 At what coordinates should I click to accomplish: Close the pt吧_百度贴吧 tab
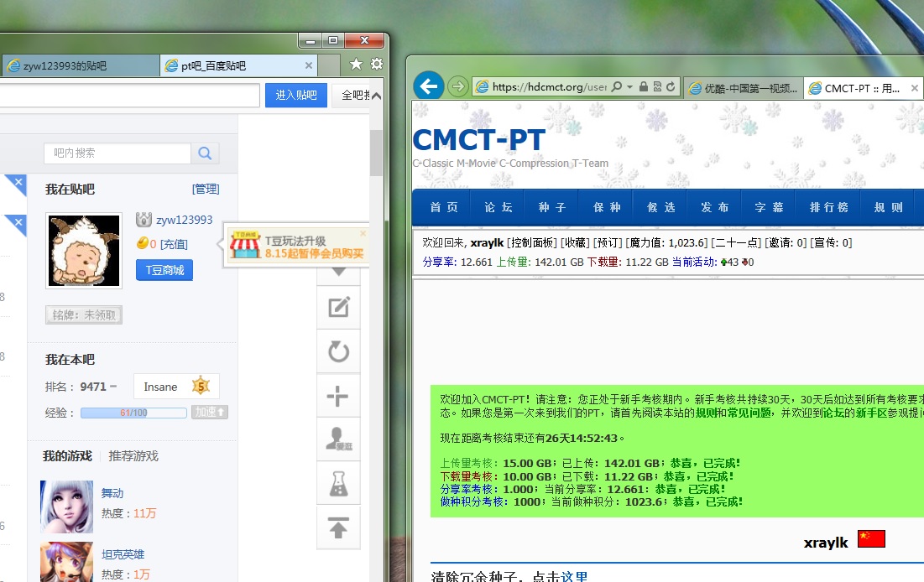point(308,65)
